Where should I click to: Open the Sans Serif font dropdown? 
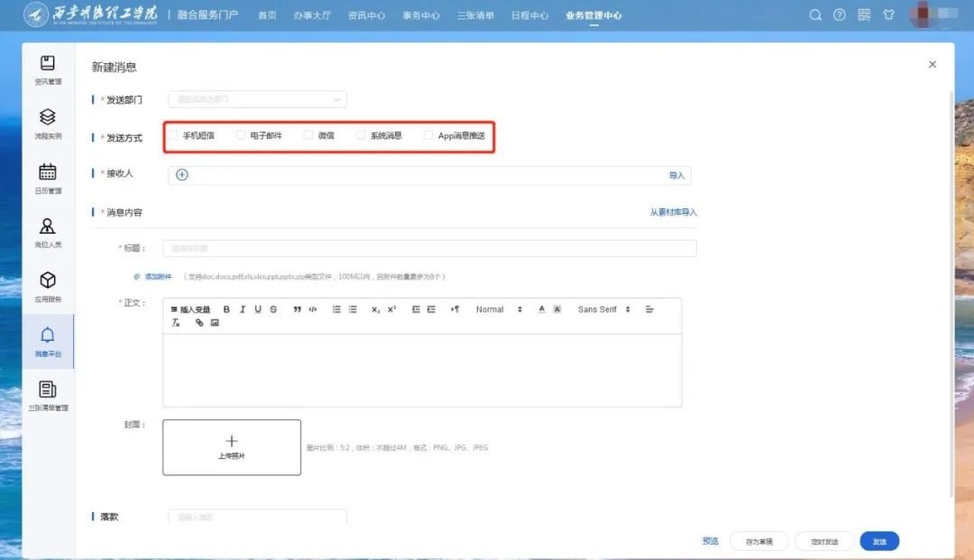(x=603, y=309)
